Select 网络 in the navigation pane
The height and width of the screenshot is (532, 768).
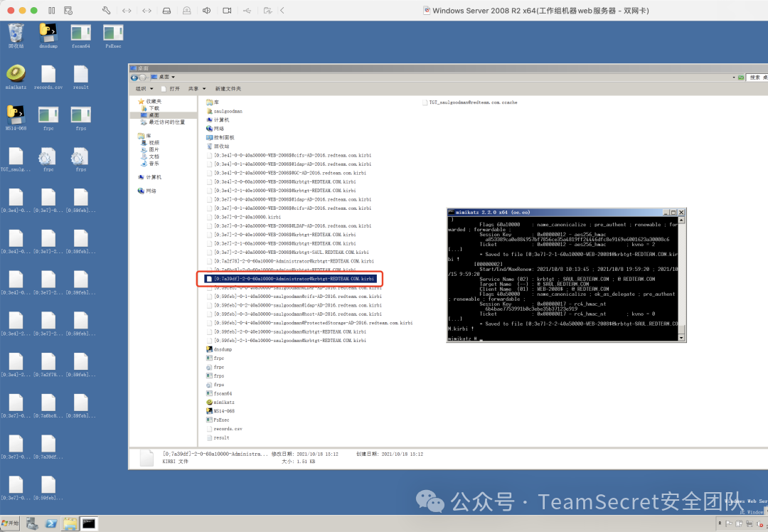(x=147, y=191)
